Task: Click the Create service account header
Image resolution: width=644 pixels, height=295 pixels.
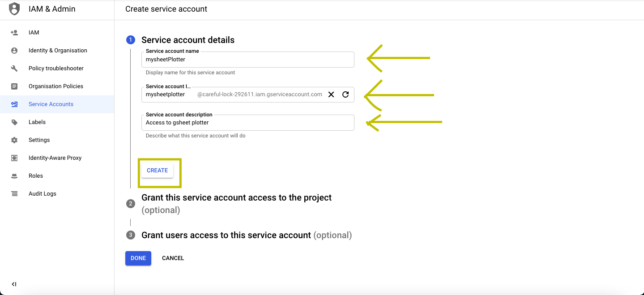Action: click(166, 9)
